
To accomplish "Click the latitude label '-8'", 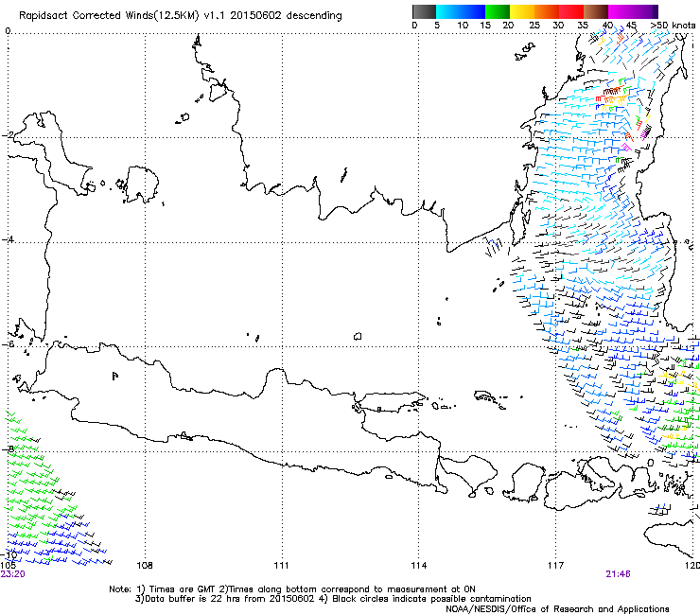I will [8, 448].
